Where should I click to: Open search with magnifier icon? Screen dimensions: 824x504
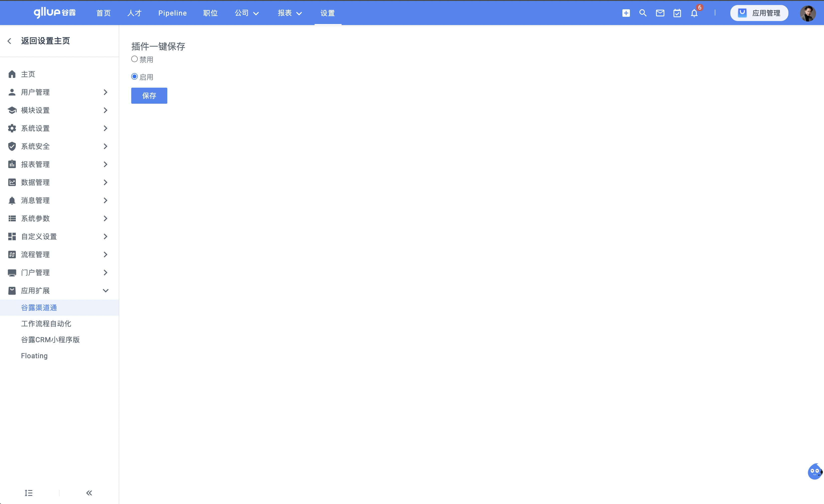(643, 13)
